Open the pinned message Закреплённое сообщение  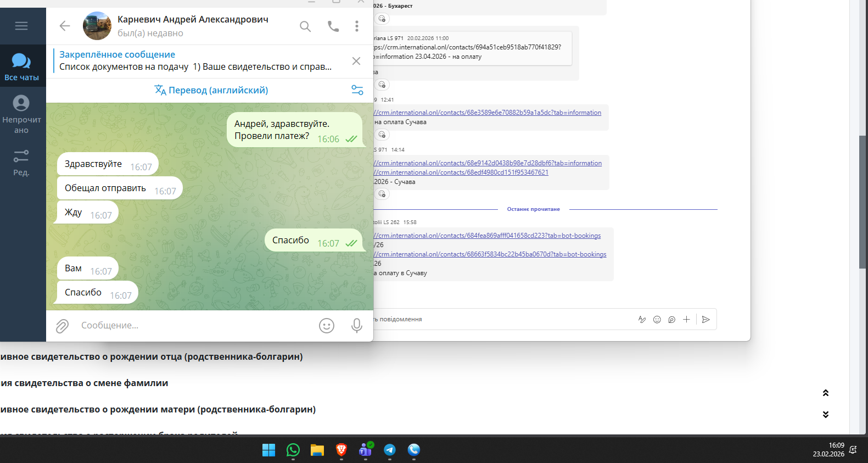pyautogui.click(x=195, y=61)
